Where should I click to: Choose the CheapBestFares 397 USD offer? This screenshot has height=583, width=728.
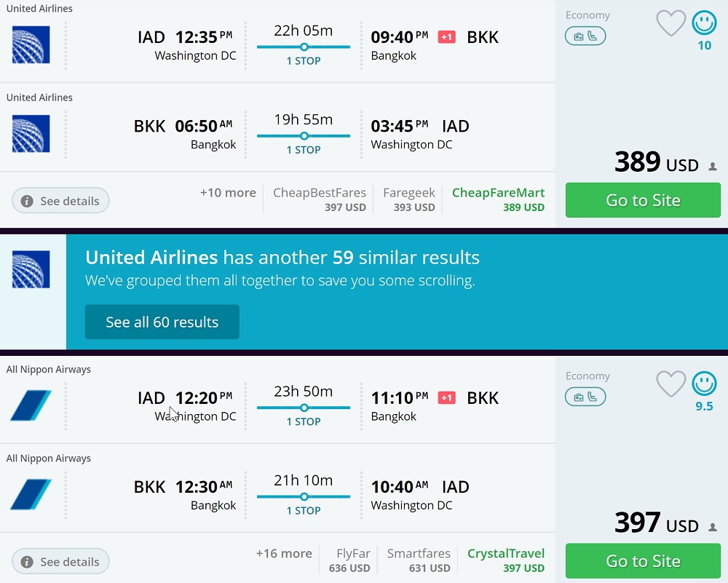(x=320, y=200)
